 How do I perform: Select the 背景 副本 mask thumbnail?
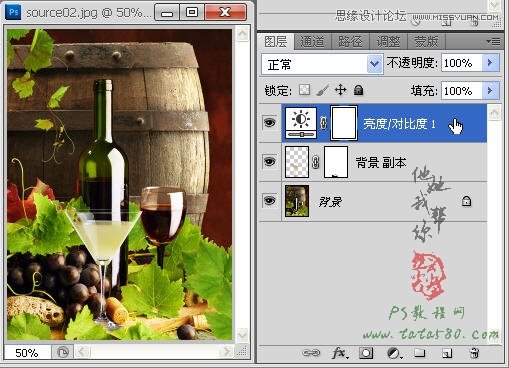tap(336, 162)
